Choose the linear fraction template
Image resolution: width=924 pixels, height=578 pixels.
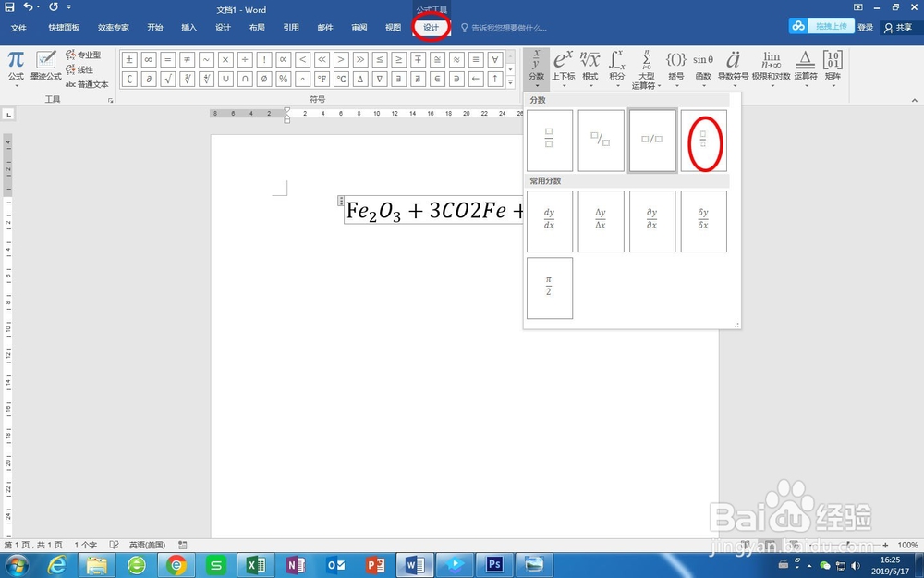(x=651, y=141)
